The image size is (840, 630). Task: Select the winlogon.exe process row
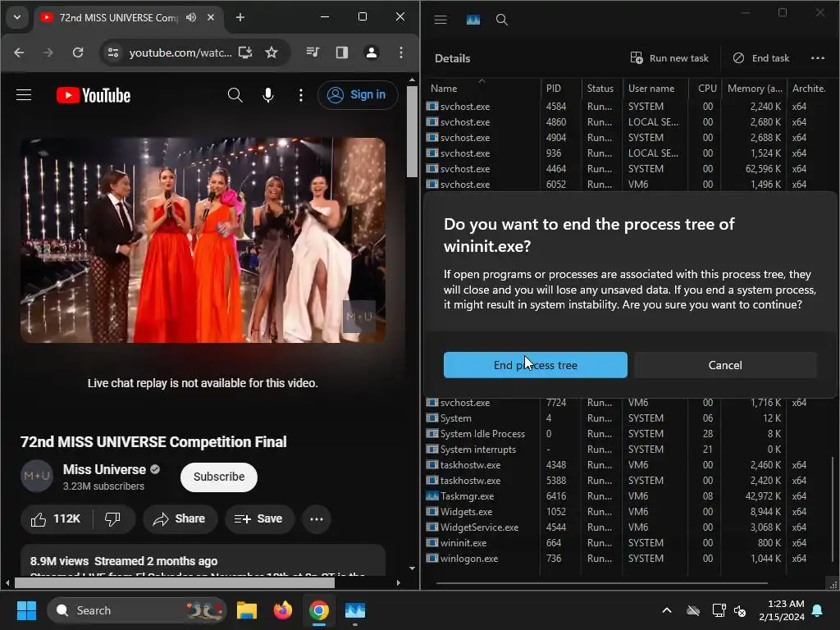click(627, 558)
